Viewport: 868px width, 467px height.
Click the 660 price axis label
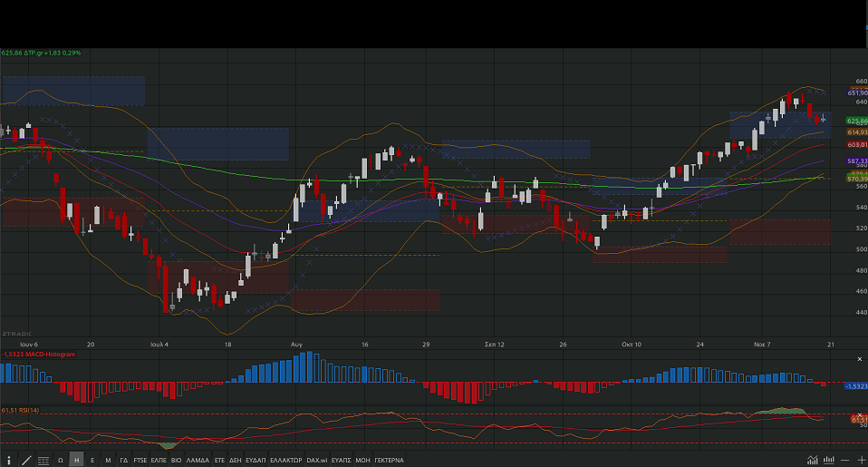862,82
